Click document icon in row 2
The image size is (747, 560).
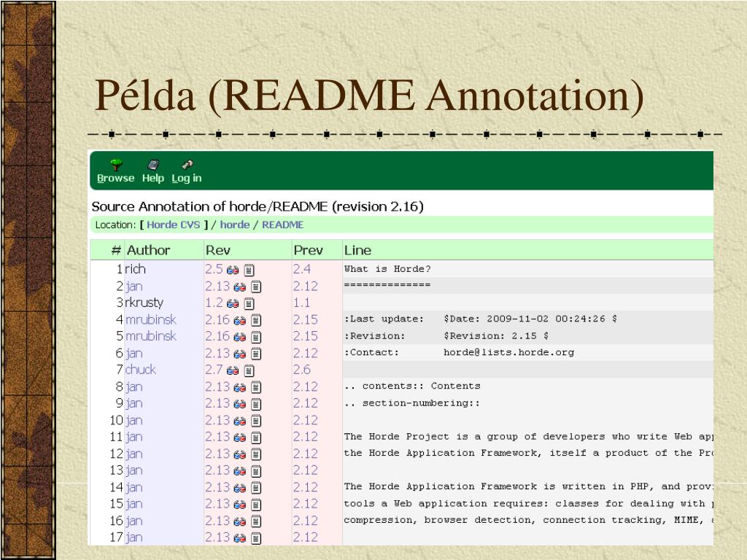(x=256, y=287)
